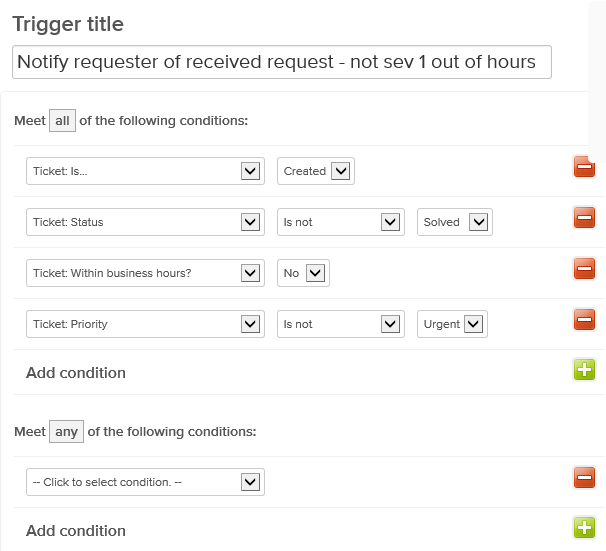The width and height of the screenshot is (606, 551).
Task: Open 'Ticket: Within business hours?' dropdown
Action: click(x=145, y=273)
